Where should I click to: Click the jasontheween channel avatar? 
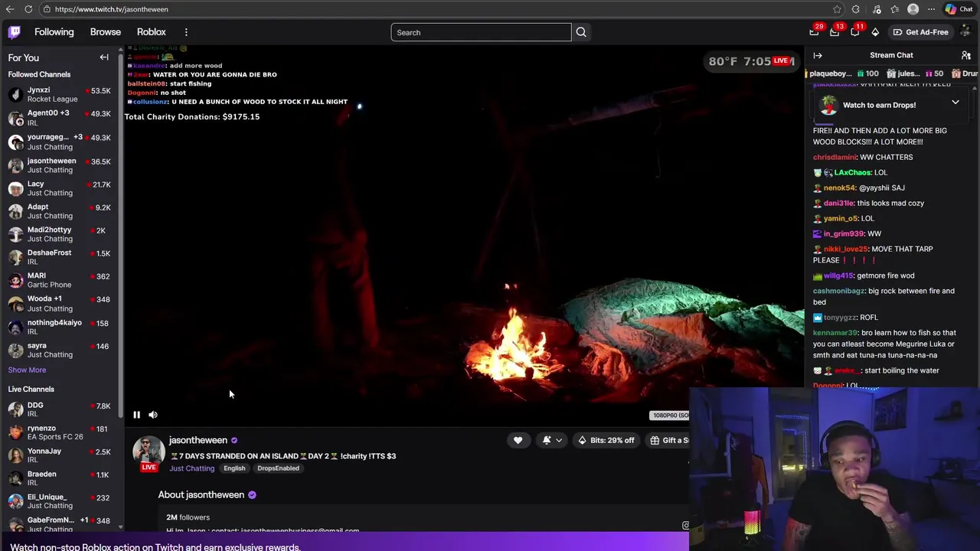click(x=149, y=452)
